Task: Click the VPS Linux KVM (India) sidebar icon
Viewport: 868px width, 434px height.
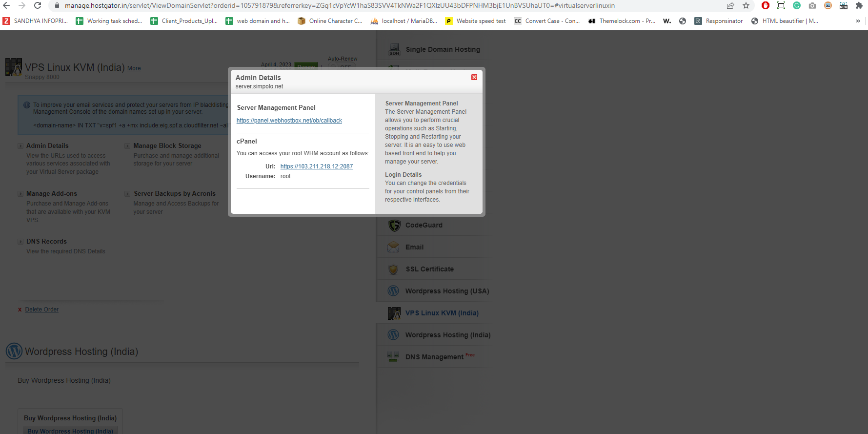Action: pyautogui.click(x=394, y=313)
